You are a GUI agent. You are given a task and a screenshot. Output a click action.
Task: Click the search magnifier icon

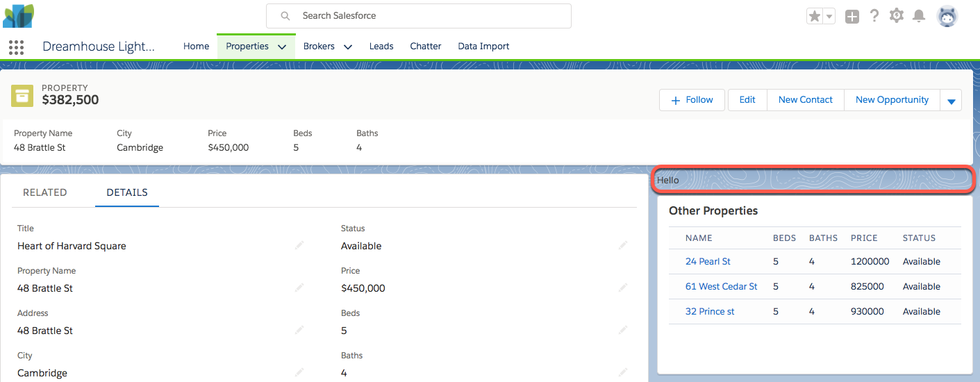(x=285, y=16)
